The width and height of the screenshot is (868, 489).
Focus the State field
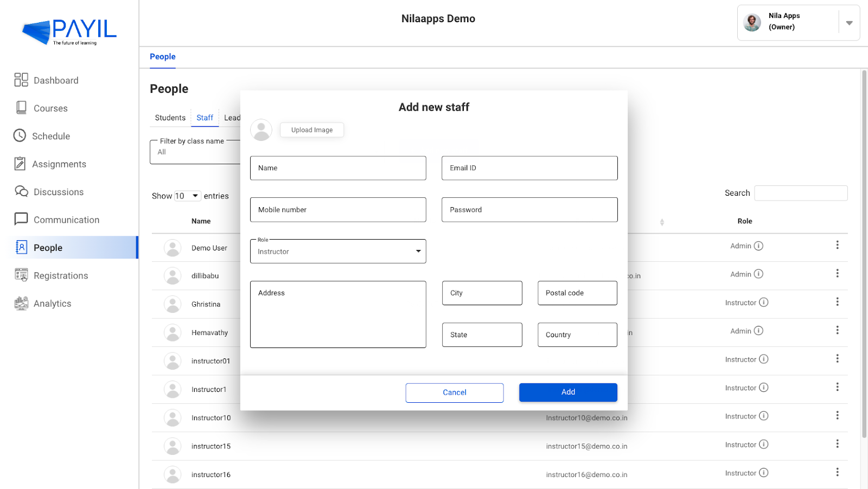tap(482, 334)
